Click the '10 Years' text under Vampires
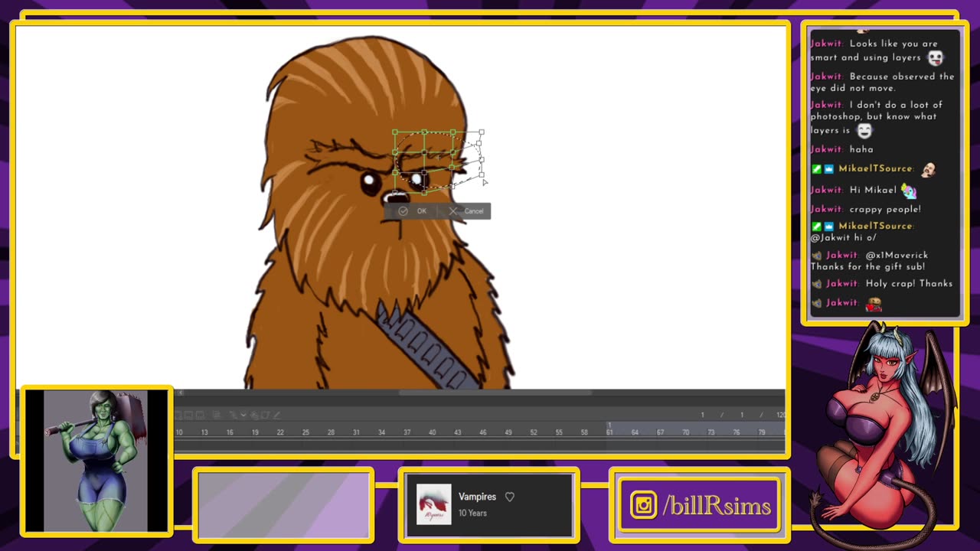Screen dimensions: 980x551 (x=472, y=513)
